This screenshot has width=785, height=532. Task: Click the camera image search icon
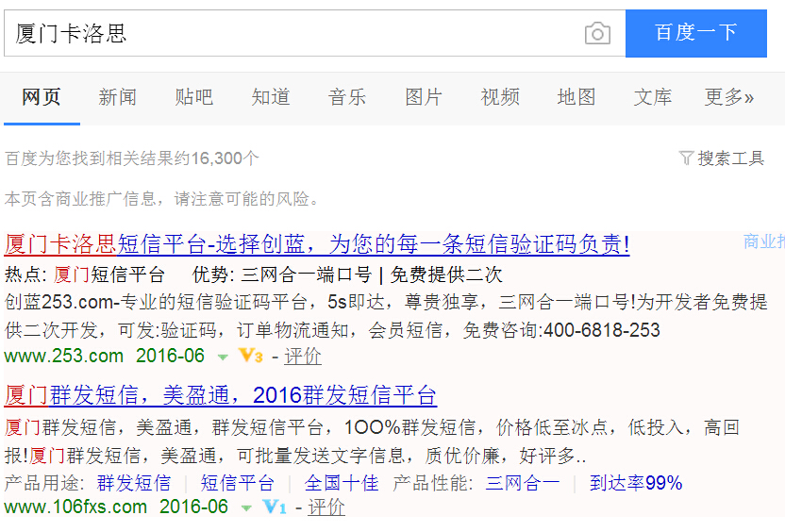tap(597, 34)
